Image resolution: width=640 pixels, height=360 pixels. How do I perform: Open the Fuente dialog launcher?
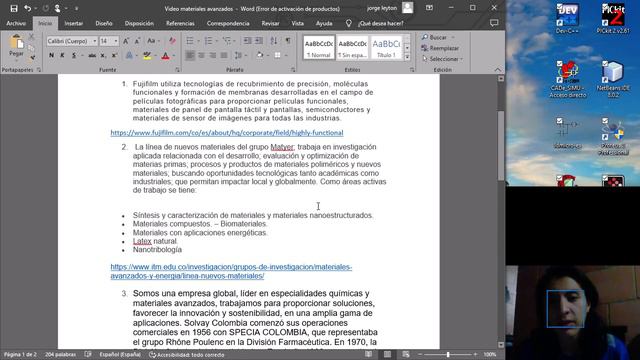click(177, 70)
